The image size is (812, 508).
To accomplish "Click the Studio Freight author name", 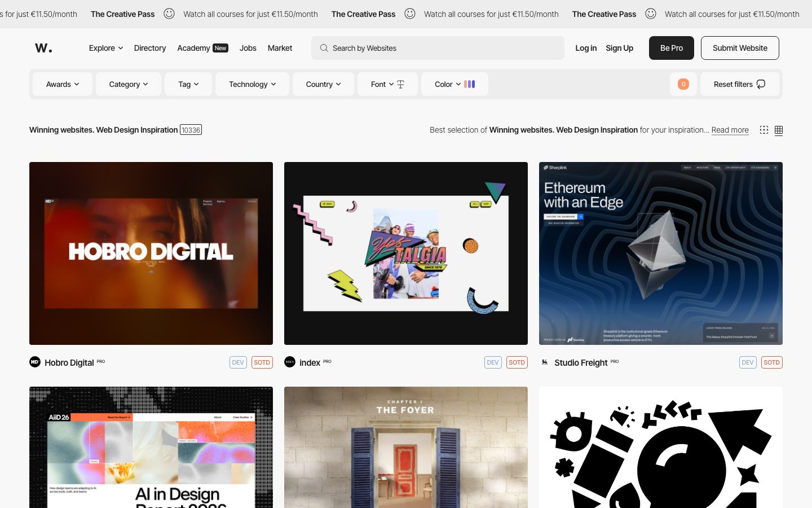I will click(581, 362).
